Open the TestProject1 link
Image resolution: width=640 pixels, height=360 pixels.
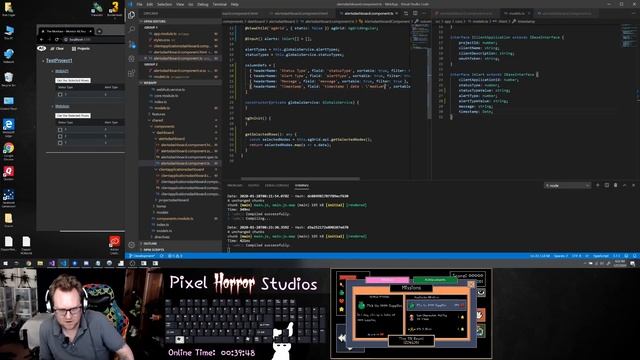59,60
